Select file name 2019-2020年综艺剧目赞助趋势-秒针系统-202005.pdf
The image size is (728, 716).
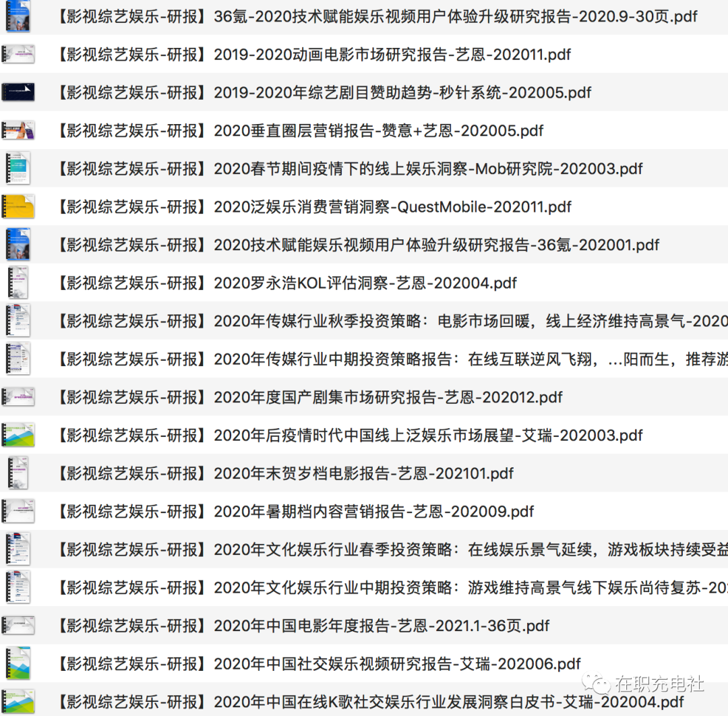[324, 93]
